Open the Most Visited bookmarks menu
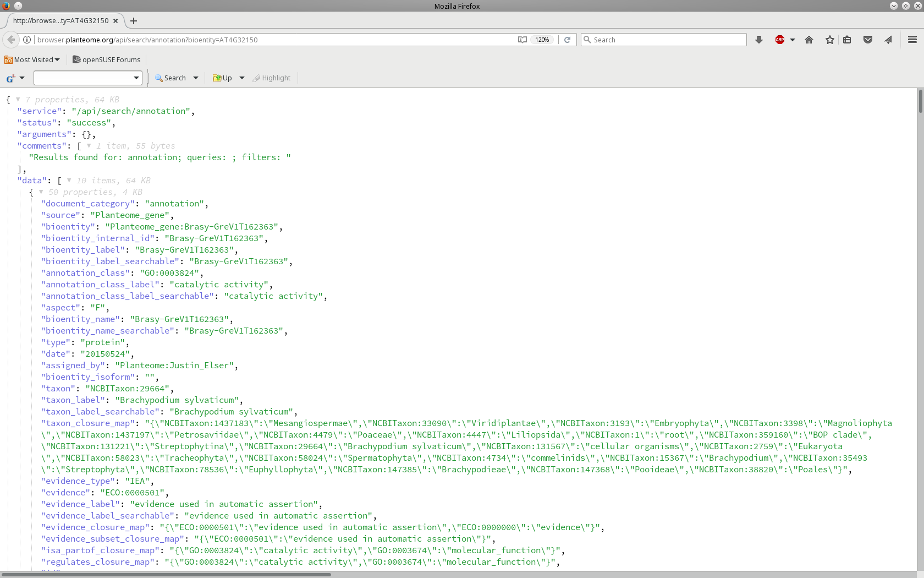This screenshot has width=924, height=578. tap(32, 59)
